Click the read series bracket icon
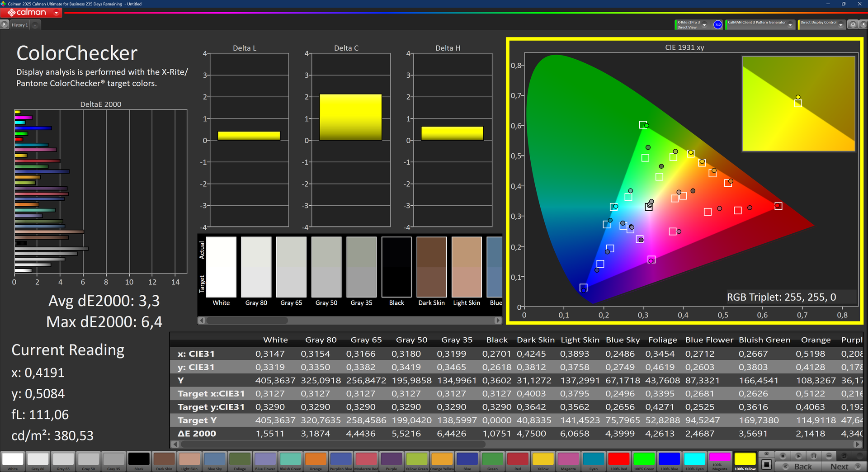Image resolution: width=868 pixels, height=472 pixels. click(x=814, y=456)
